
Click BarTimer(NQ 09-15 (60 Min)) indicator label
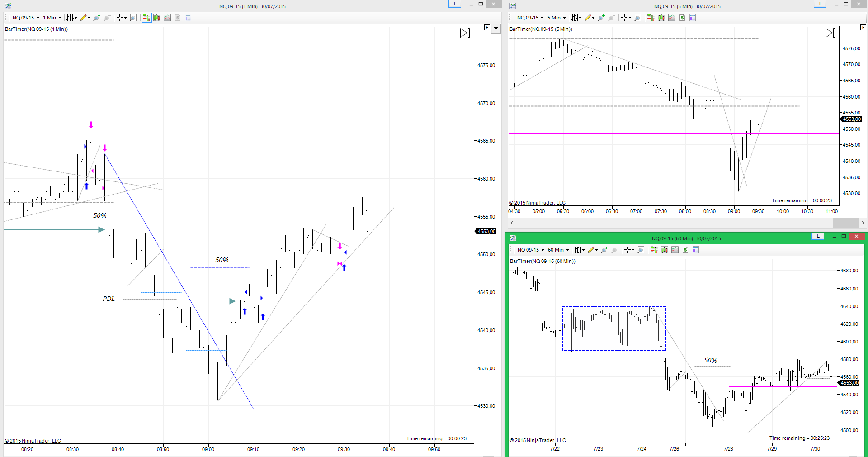(x=542, y=261)
